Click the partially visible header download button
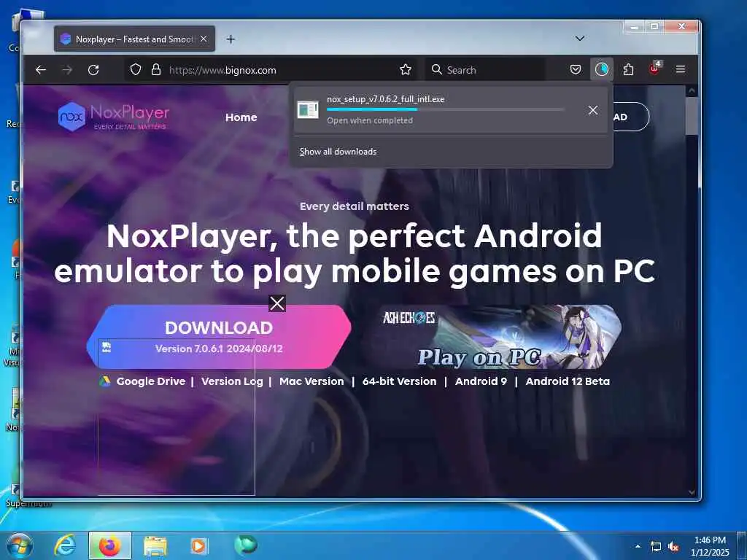 point(631,117)
